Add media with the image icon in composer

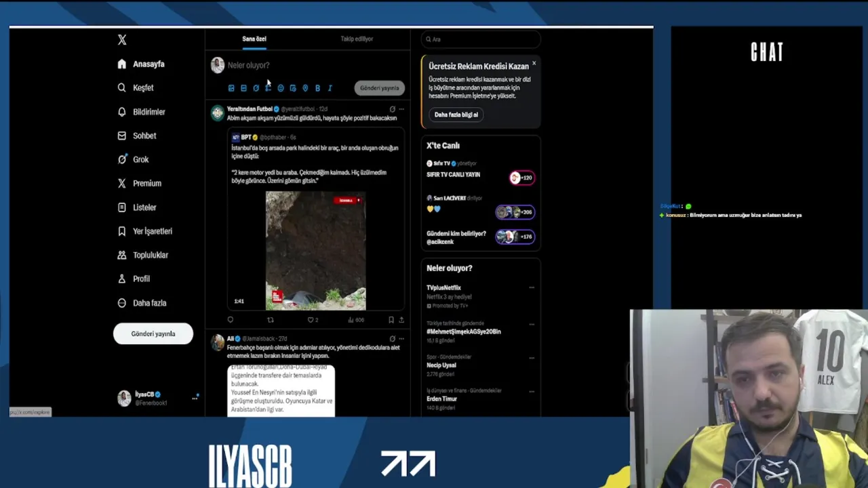[x=231, y=88]
